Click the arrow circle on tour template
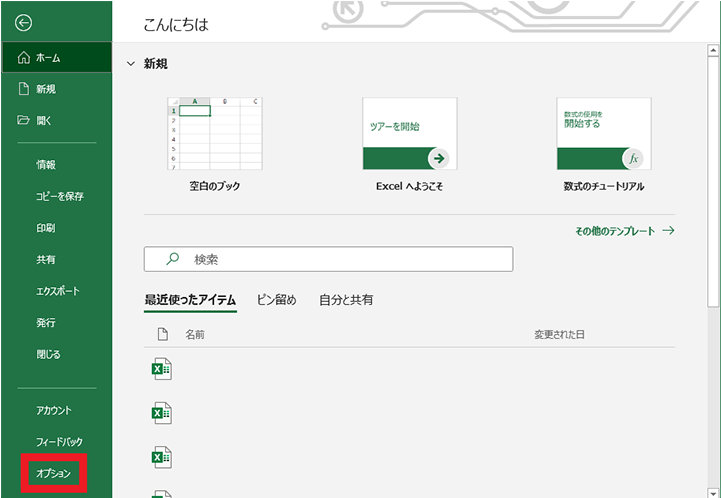The width and height of the screenshot is (721, 498). (439, 158)
